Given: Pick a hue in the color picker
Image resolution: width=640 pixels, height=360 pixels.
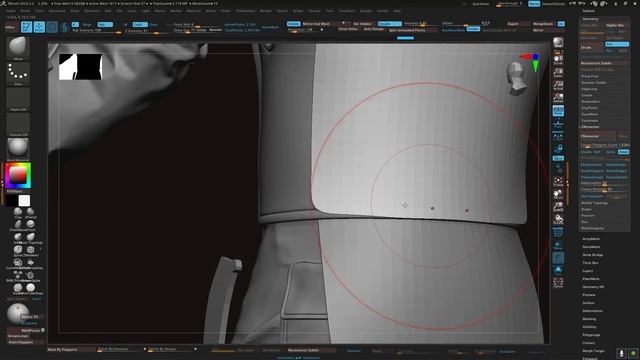Looking at the screenshot, I should coord(18,176).
